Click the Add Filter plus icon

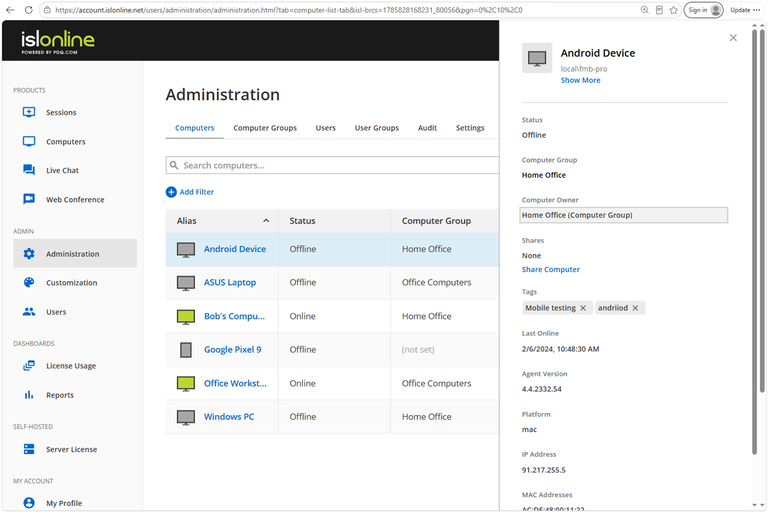click(x=171, y=192)
